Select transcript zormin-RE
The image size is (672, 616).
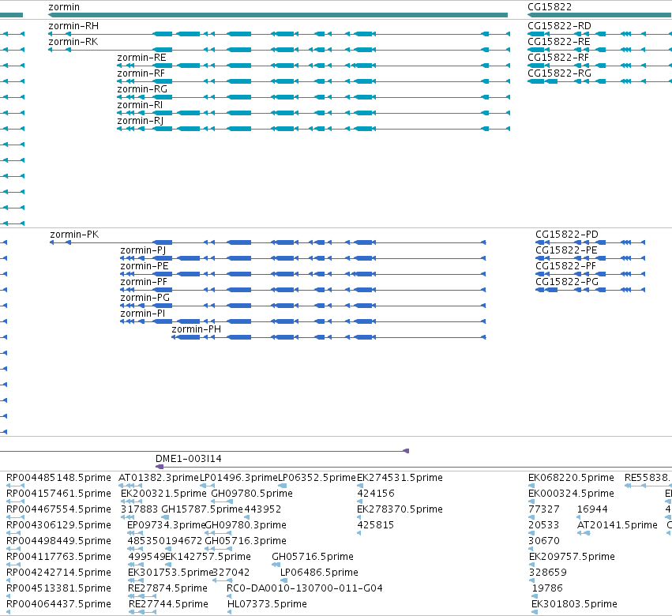[313, 66]
